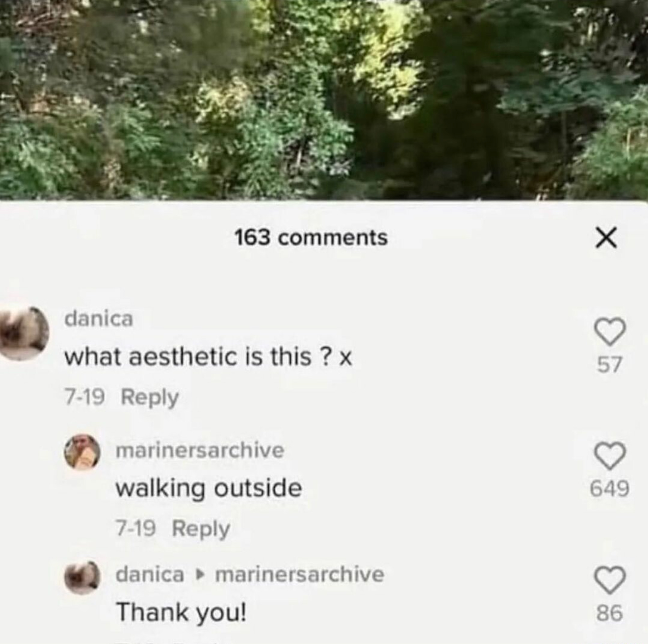Tap the heart on "walking outside" reply
Screen dimensions: 648x644
click(610, 455)
